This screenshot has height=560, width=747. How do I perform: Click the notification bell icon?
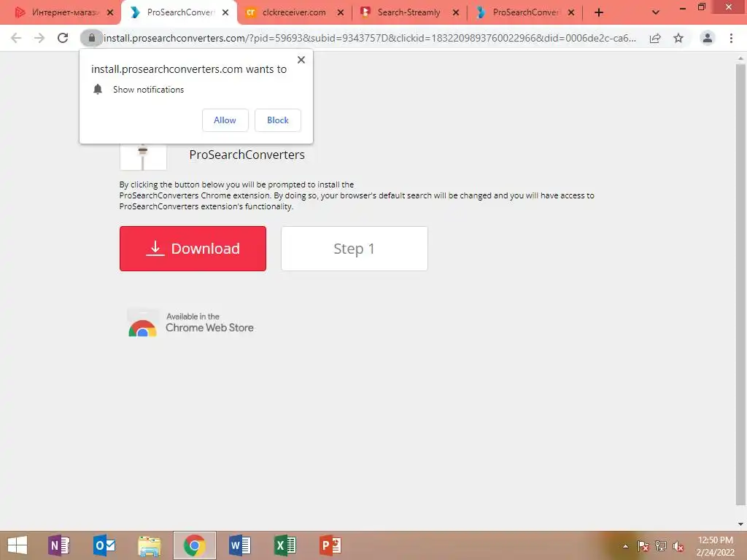tap(98, 90)
